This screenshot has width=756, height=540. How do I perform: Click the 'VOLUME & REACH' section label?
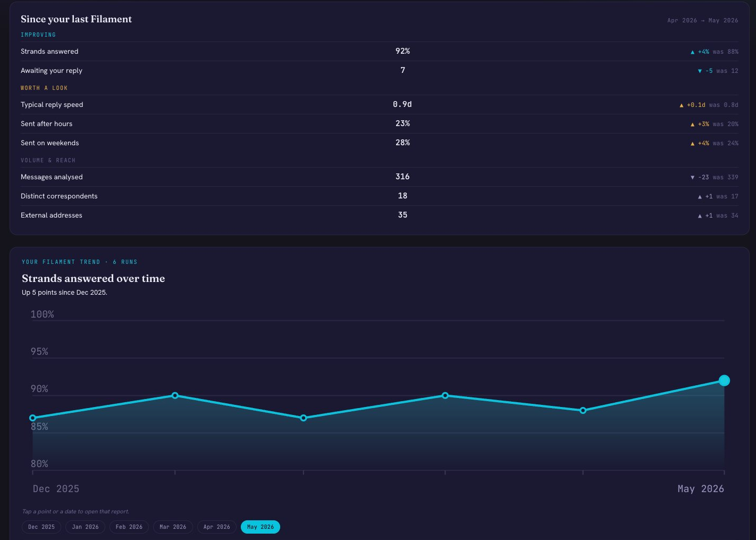pos(48,160)
